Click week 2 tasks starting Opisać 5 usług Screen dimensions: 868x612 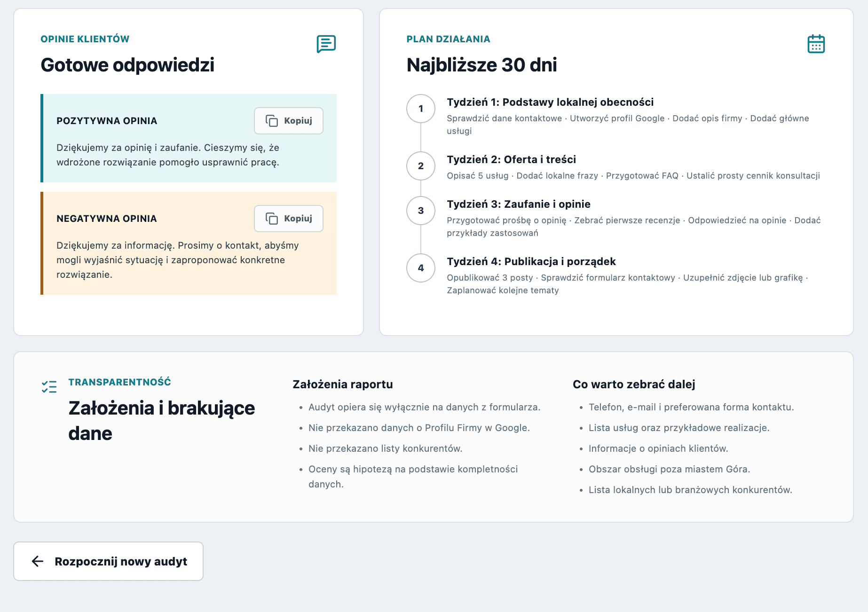633,176
